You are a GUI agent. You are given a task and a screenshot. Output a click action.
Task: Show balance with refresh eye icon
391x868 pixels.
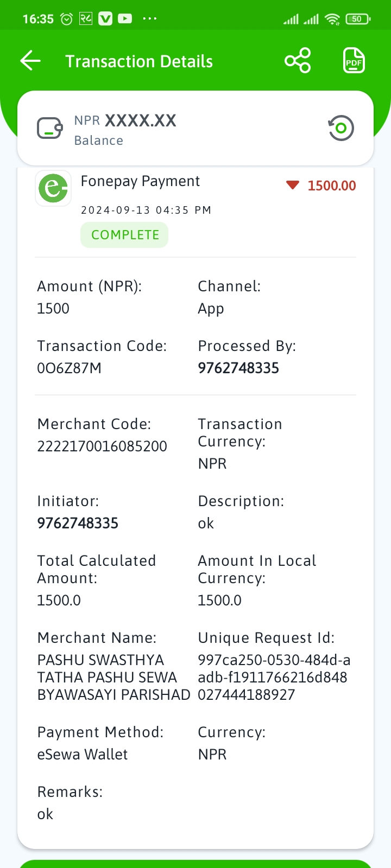(341, 129)
